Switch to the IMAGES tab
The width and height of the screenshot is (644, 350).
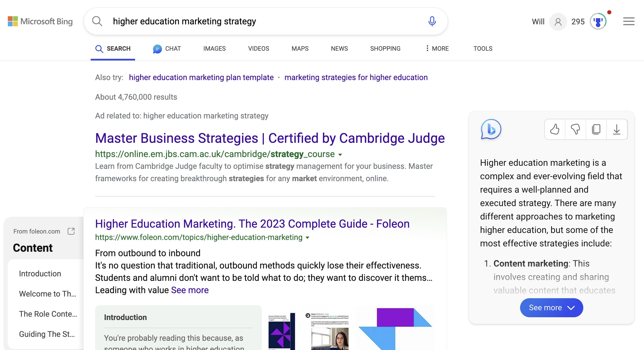[214, 48]
